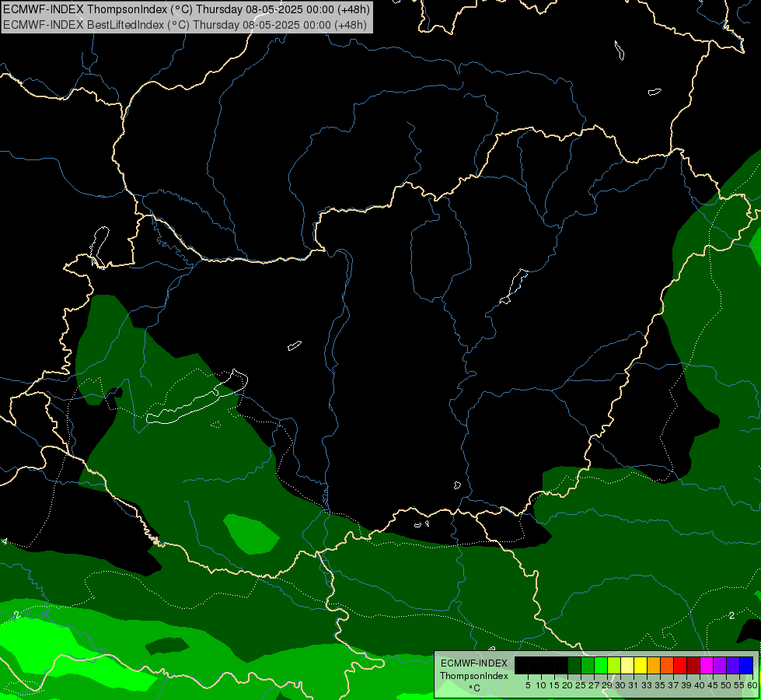Viewport: 761px width, 700px height.
Task: Select the orange 33–35 legend swatch
Action: point(654,665)
